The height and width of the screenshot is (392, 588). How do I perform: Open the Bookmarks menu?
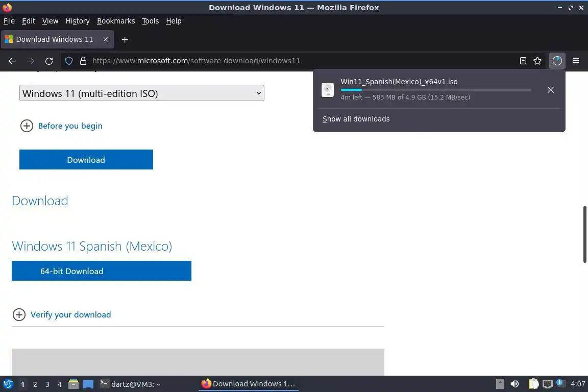coord(116,21)
